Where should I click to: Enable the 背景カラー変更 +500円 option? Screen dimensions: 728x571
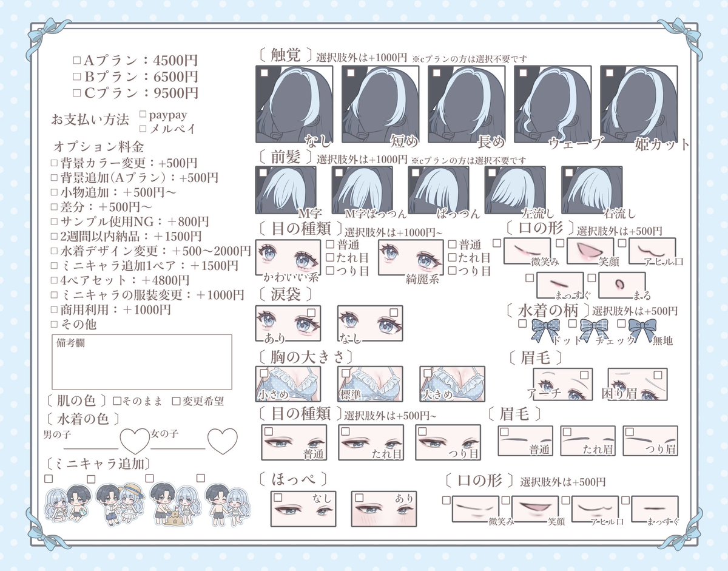[54, 163]
